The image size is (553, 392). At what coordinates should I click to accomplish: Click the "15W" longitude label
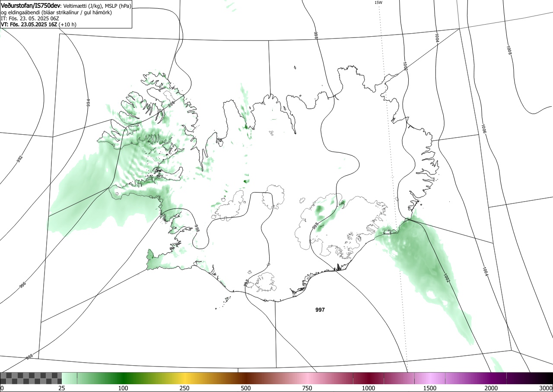378,3
